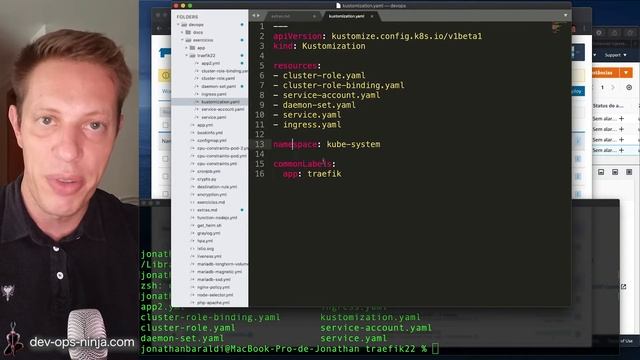
Task: Open app2.yml in the sidebar
Action: tap(211, 63)
